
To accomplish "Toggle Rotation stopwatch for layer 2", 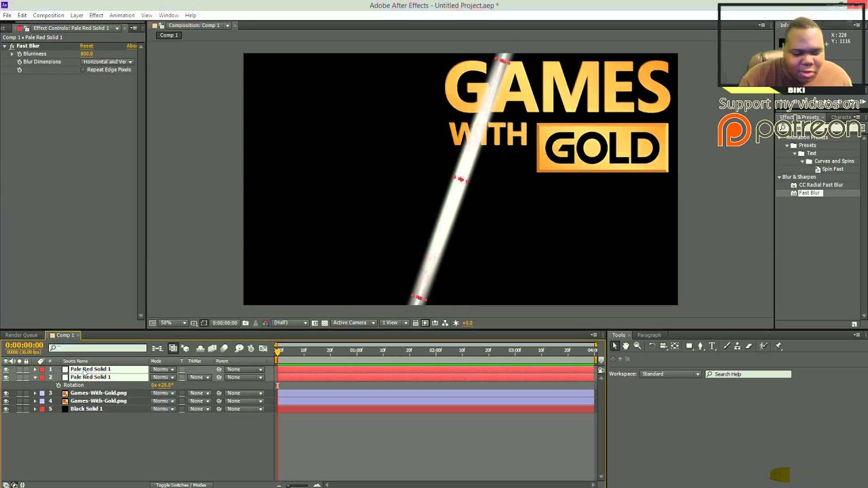I will 58,385.
